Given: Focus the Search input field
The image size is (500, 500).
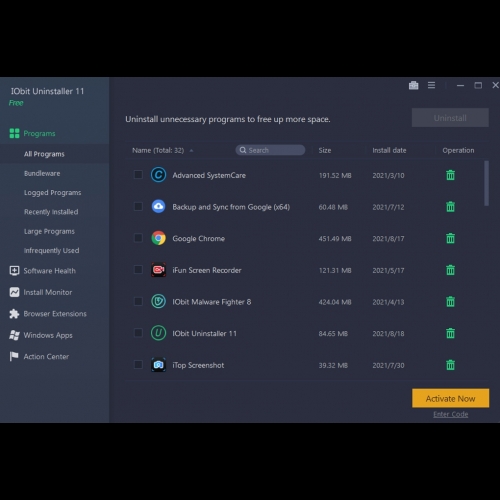Looking at the screenshot, I should (x=270, y=150).
